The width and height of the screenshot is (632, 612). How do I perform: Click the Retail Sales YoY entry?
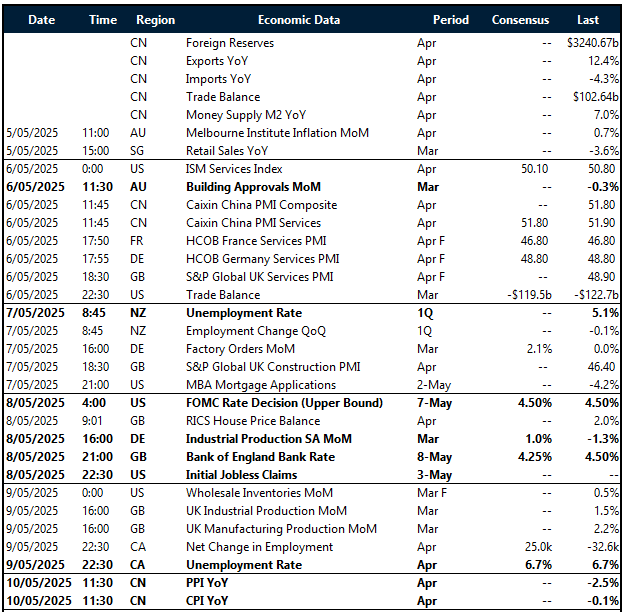tap(227, 151)
